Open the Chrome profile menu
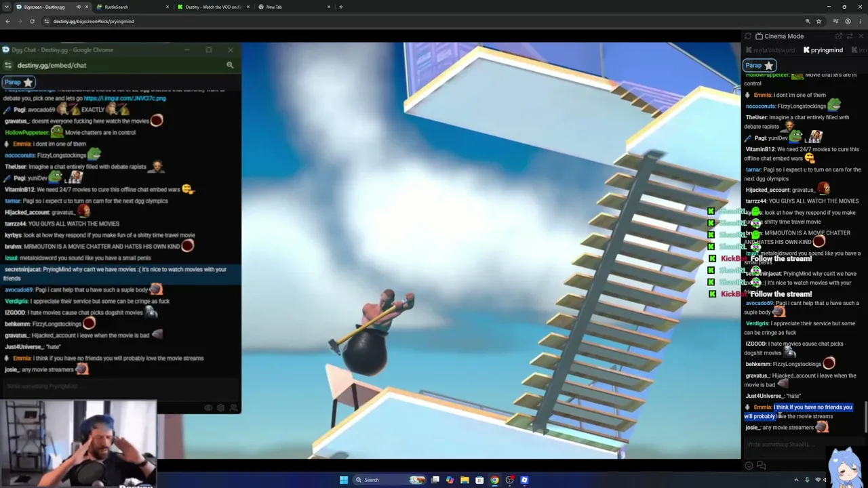This screenshot has height=488, width=868. click(x=848, y=21)
